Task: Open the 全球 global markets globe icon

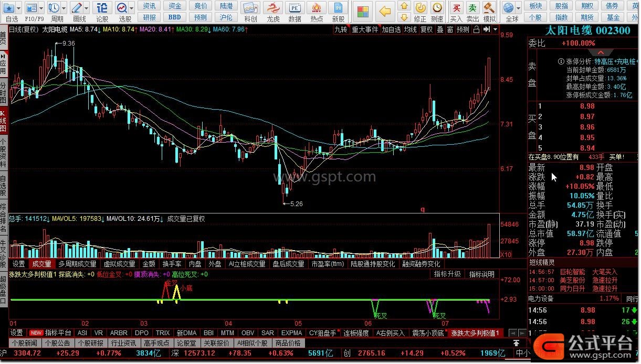Action: [508, 8]
